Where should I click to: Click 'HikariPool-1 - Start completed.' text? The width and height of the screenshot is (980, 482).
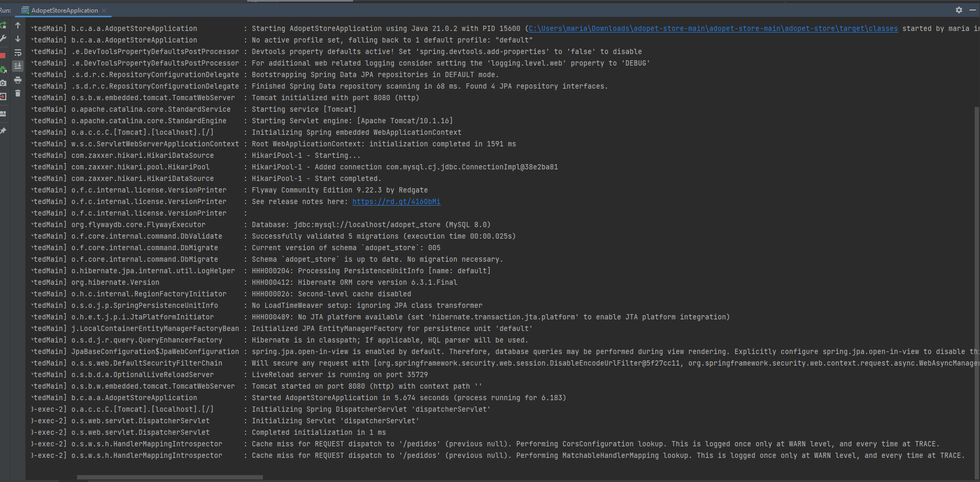coord(316,179)
